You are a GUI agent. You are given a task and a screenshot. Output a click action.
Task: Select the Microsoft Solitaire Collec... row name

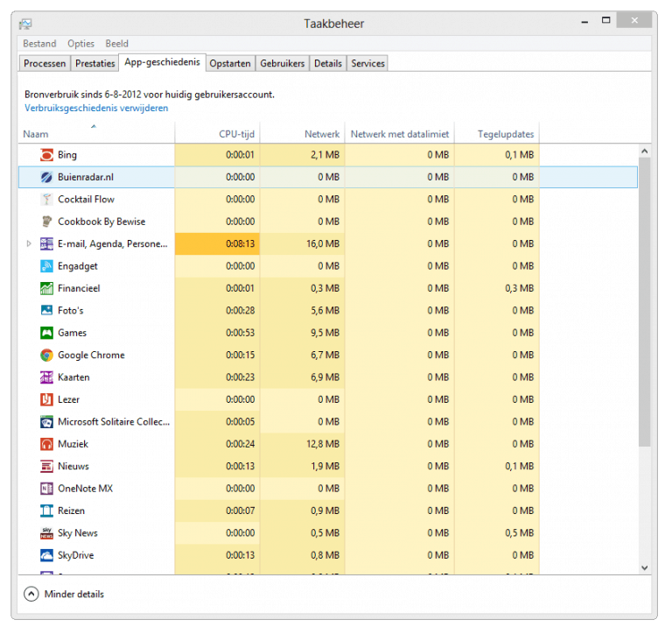tap(114, 422)
